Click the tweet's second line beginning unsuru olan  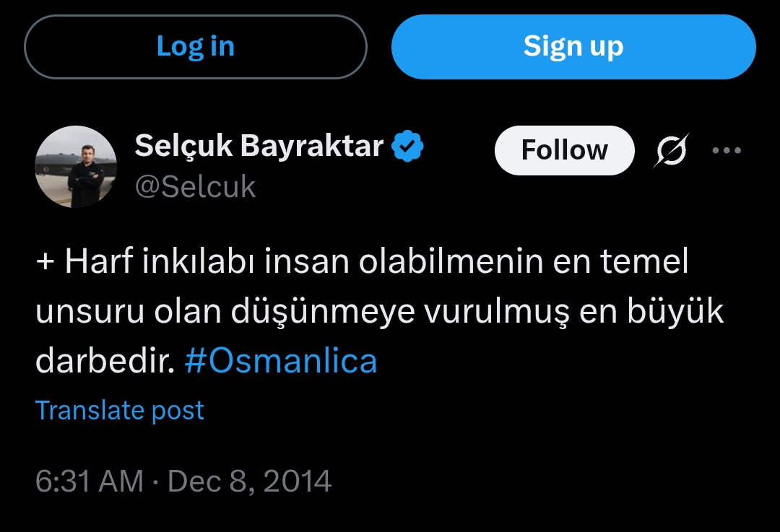[380, 312]
